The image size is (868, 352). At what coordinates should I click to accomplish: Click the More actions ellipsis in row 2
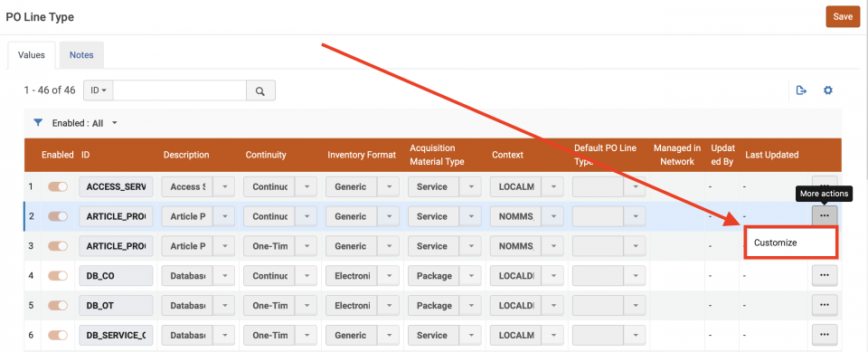(825, 215)
